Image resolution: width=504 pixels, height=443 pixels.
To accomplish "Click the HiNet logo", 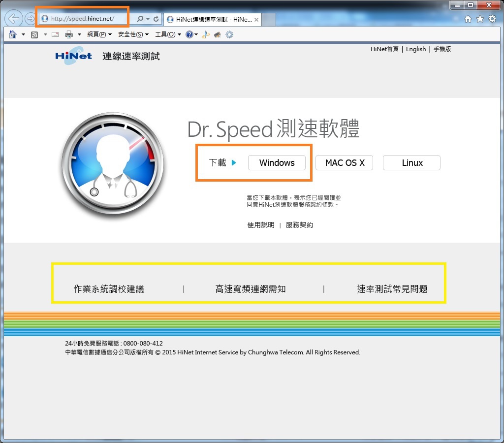I will point(74,56).
